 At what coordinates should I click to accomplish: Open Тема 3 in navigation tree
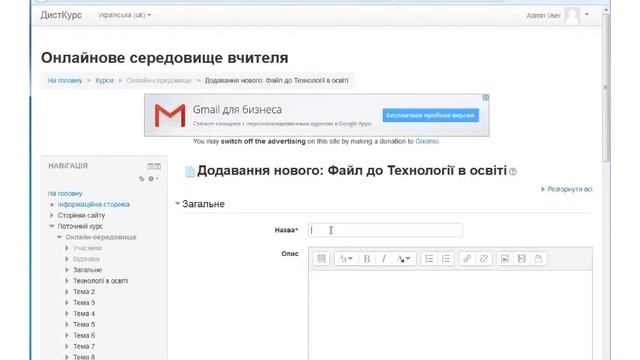pos(84,302)
